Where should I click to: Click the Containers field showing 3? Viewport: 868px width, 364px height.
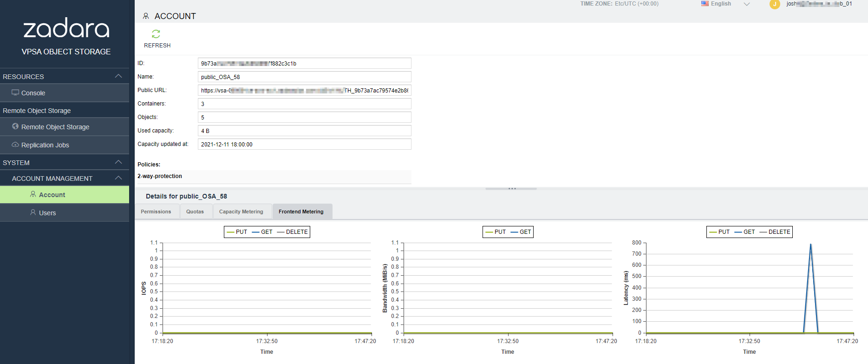click(305, 104)
